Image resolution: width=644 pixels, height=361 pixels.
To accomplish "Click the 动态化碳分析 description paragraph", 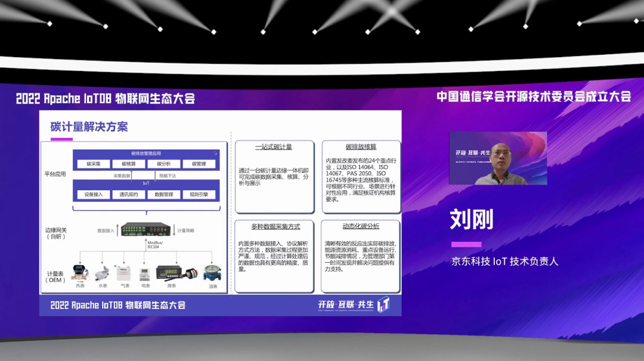I will (360, 256).
